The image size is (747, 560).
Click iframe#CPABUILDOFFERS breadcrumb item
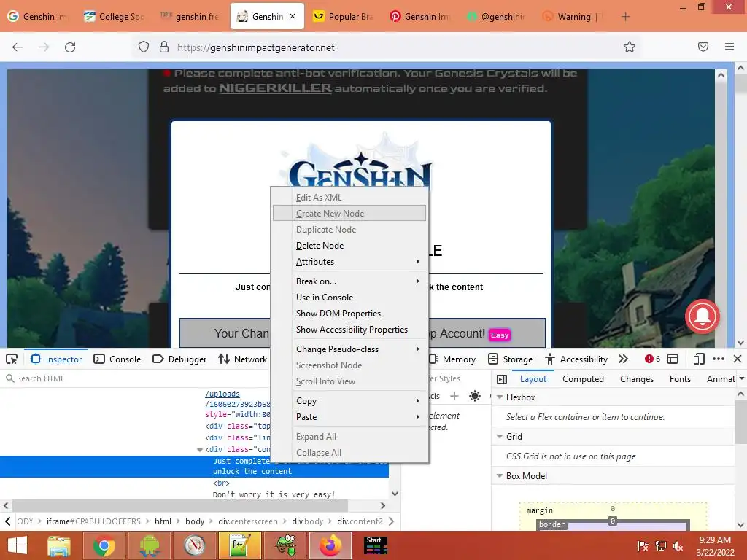tap(93, 521)
